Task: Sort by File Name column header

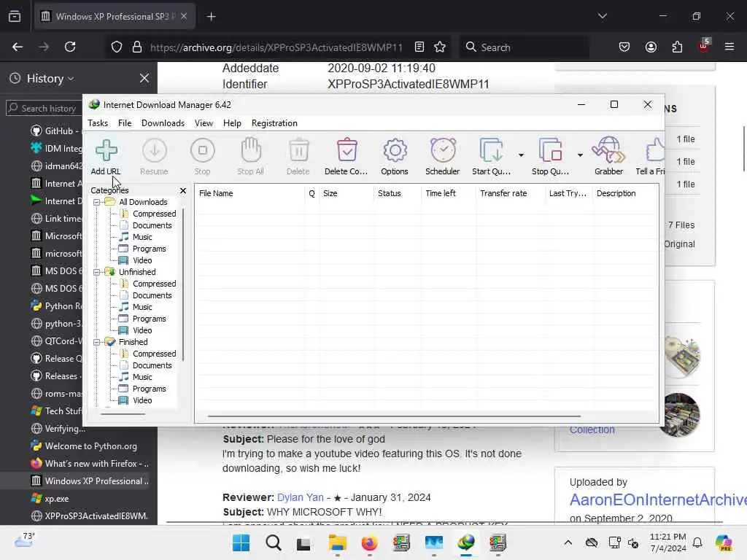Action: coord(249,193)
